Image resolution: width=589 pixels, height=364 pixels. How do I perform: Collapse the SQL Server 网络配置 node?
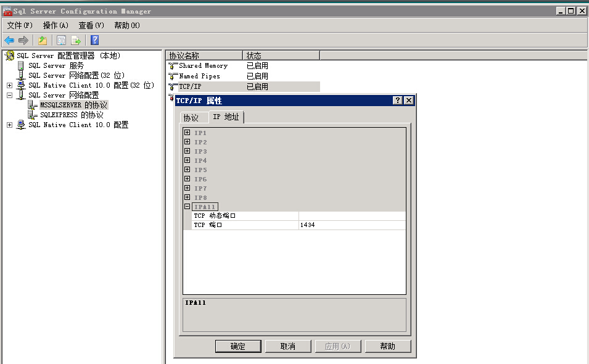[x=9, y=95]
